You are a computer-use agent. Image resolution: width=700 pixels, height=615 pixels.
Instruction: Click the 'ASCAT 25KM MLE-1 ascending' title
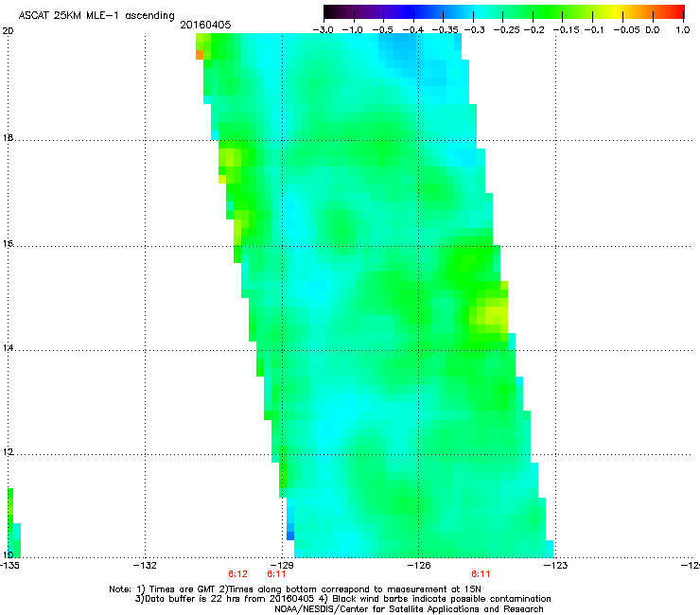96,16
